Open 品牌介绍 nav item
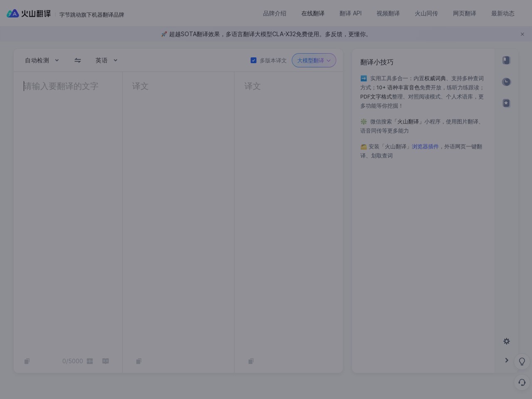 (275, 13)
